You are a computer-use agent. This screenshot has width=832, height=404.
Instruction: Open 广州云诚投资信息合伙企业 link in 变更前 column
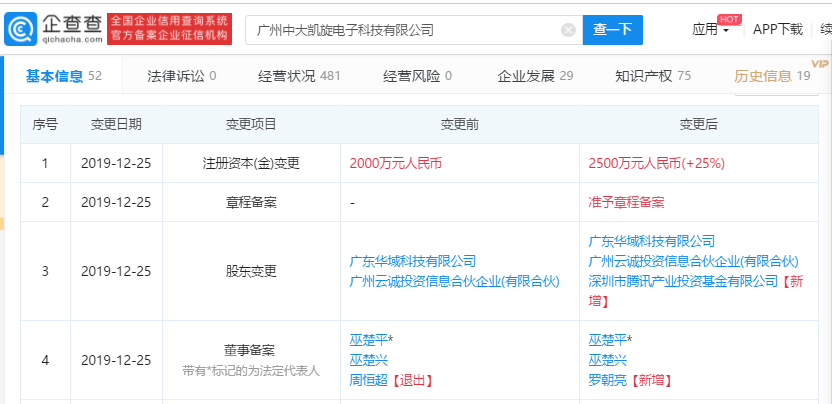[x=455, y=281]
